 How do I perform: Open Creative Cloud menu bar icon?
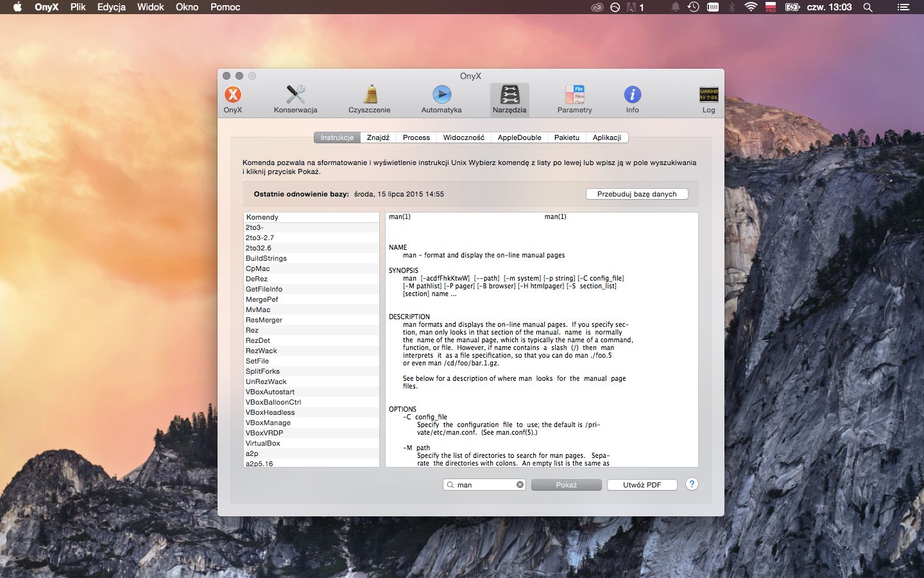point(597,7)
